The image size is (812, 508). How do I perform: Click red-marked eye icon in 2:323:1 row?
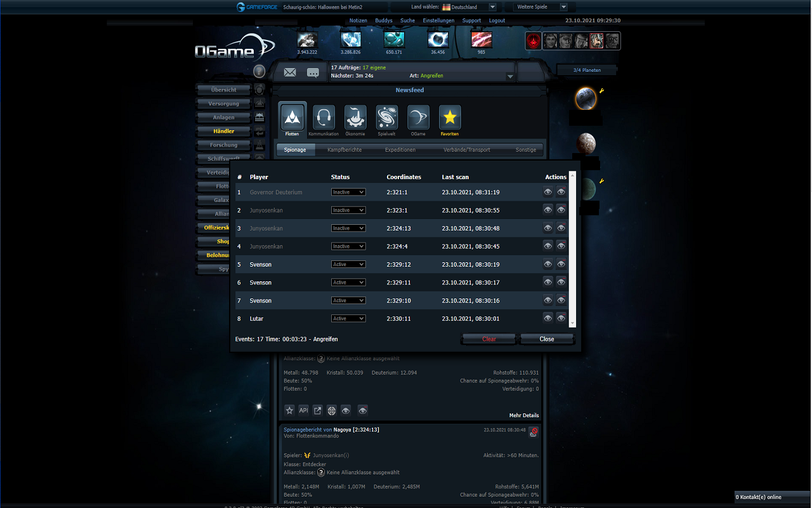561,210
